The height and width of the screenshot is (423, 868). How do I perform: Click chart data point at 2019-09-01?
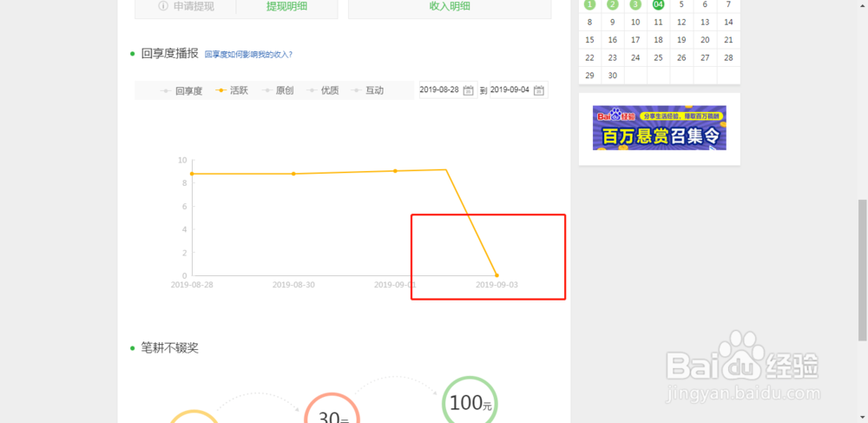(395, 171)
